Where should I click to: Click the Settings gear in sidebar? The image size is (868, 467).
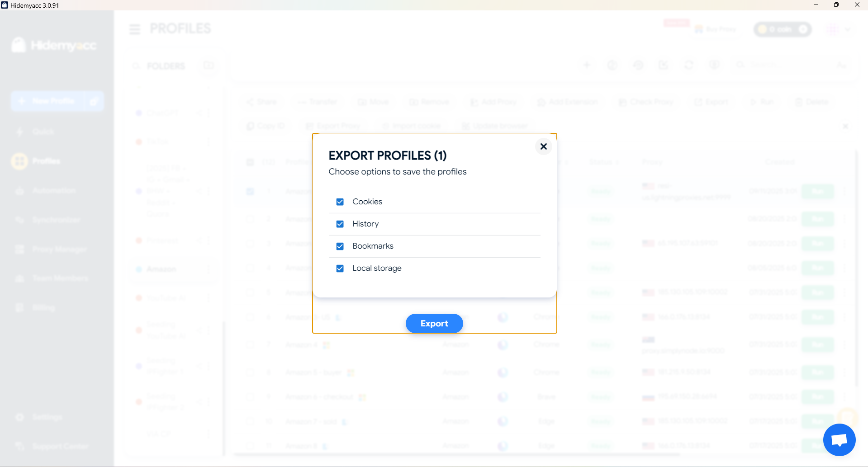point(20,417)
